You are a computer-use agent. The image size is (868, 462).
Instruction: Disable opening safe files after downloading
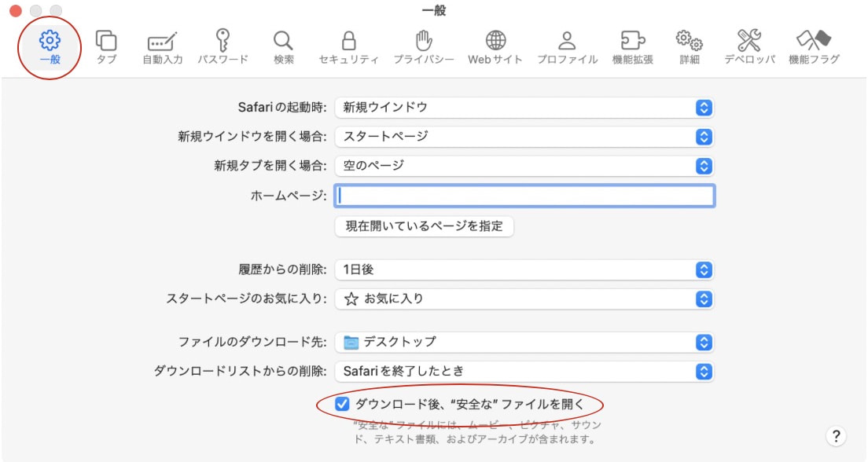(343, 403)
